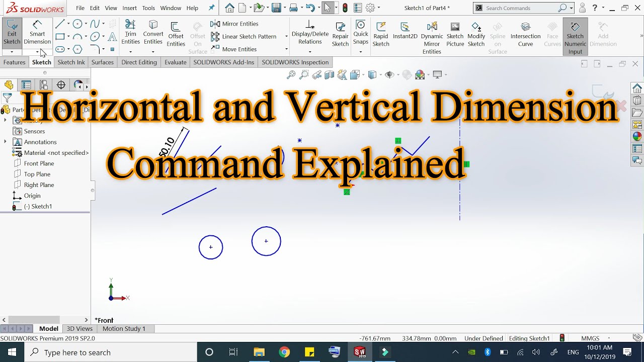Toggle Sketch Numeric Input off
This screenshot has height=362, width=644.
[575, 37]
